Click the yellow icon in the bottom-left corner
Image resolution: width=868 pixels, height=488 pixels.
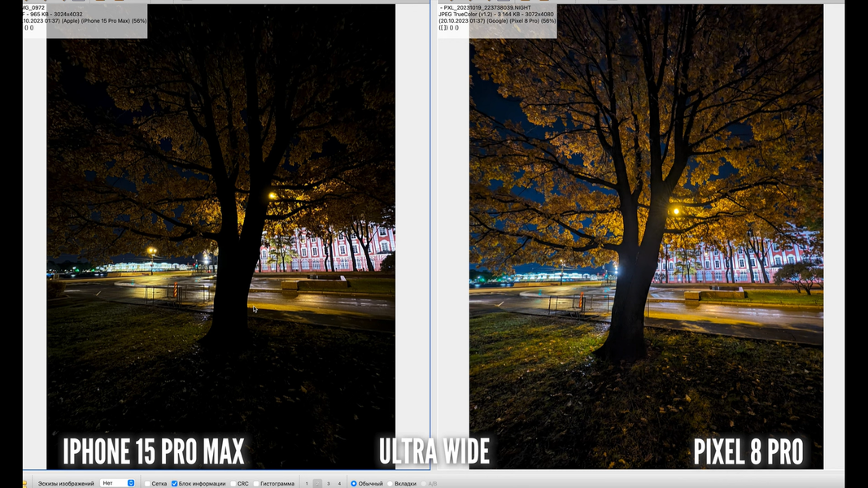(24, 483)
